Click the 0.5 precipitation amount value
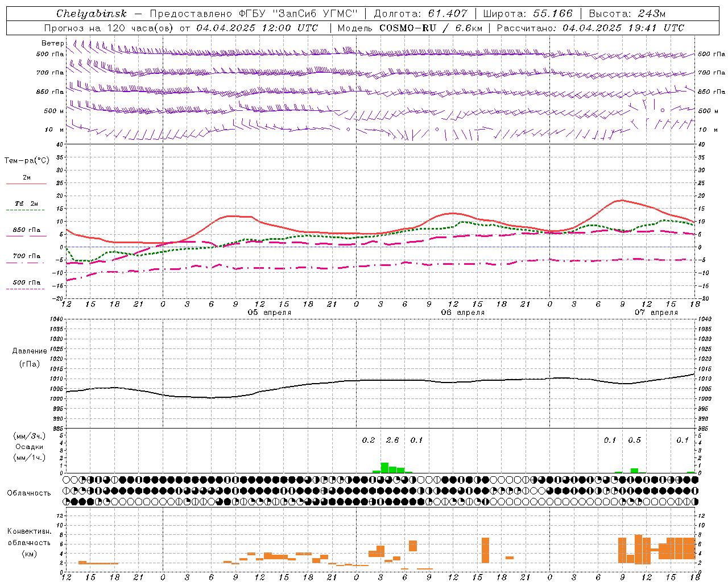 pyautogui.click(x=634, y=440)
